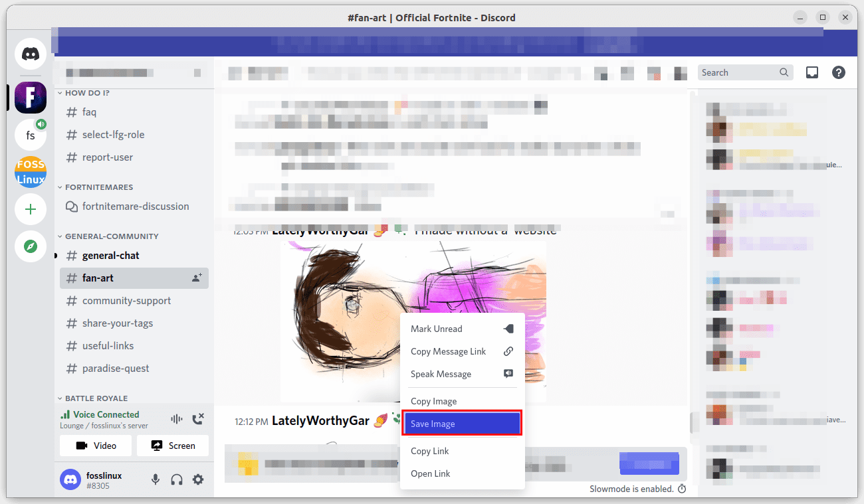Click the fosslinux user avatar
Viewport: 864px width, 504px height.
[x=70, y=479]
